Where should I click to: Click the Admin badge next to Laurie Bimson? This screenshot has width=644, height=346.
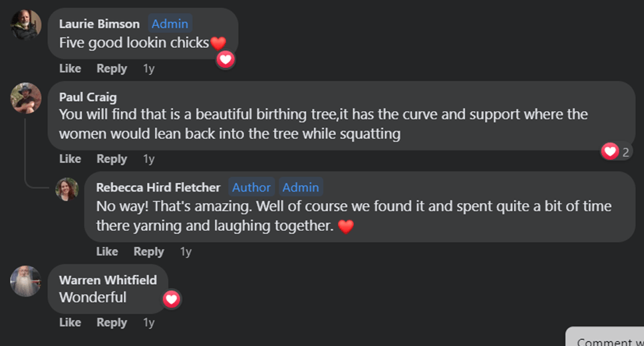click(170, 24)
